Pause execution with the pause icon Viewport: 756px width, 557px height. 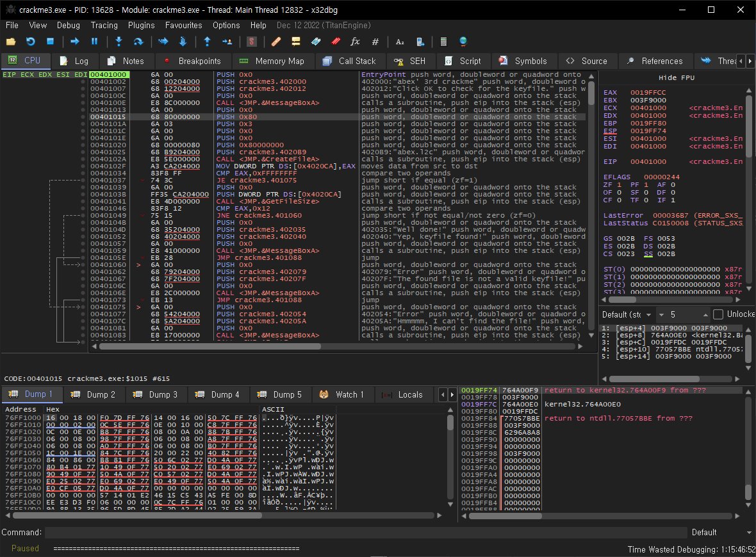tap(94, 42)
